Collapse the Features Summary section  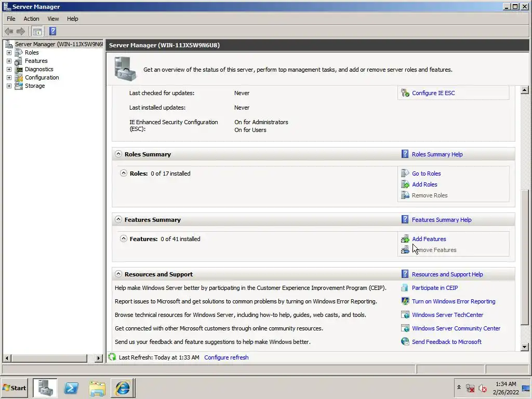pos(118,220)
